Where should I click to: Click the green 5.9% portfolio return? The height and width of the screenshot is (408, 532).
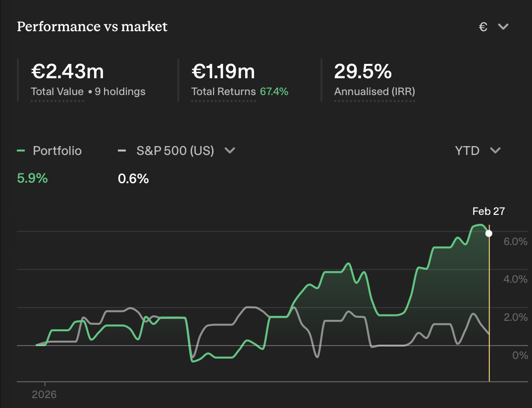click(32, 178)
